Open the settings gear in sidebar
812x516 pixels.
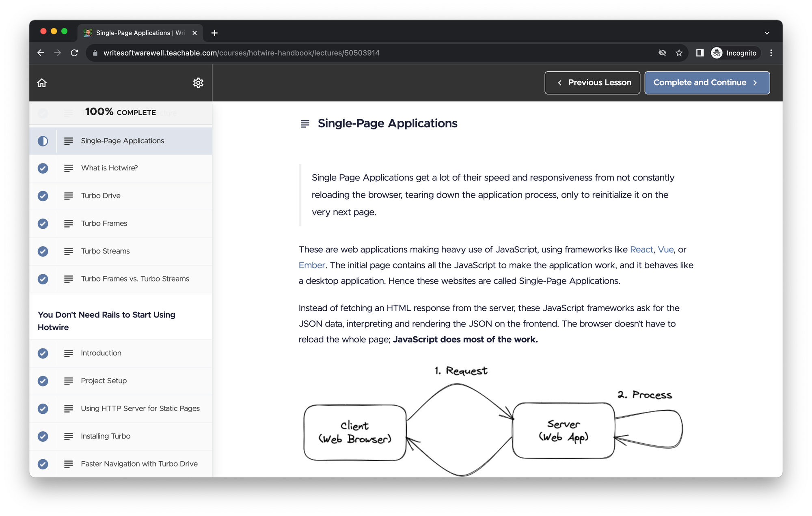[198, 83]
